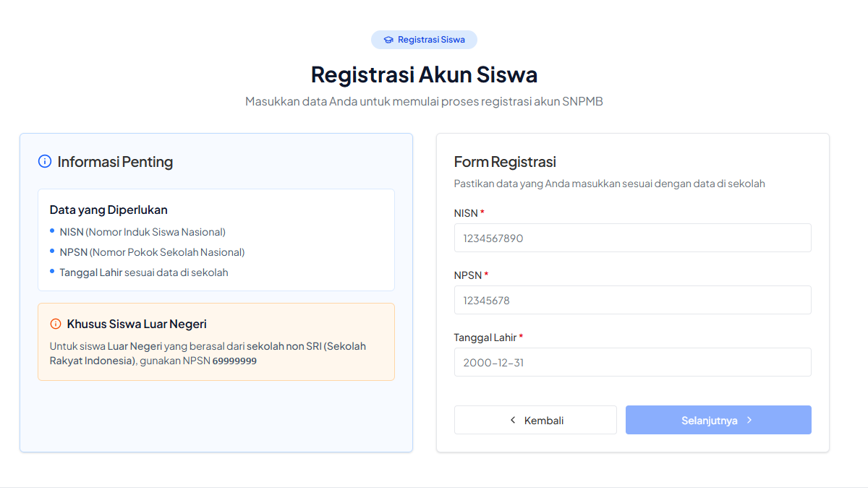Image resolution: width=868 pixels, height=503 pixels.
Task: Focus the NISN input field
Action: click(632, 238)
